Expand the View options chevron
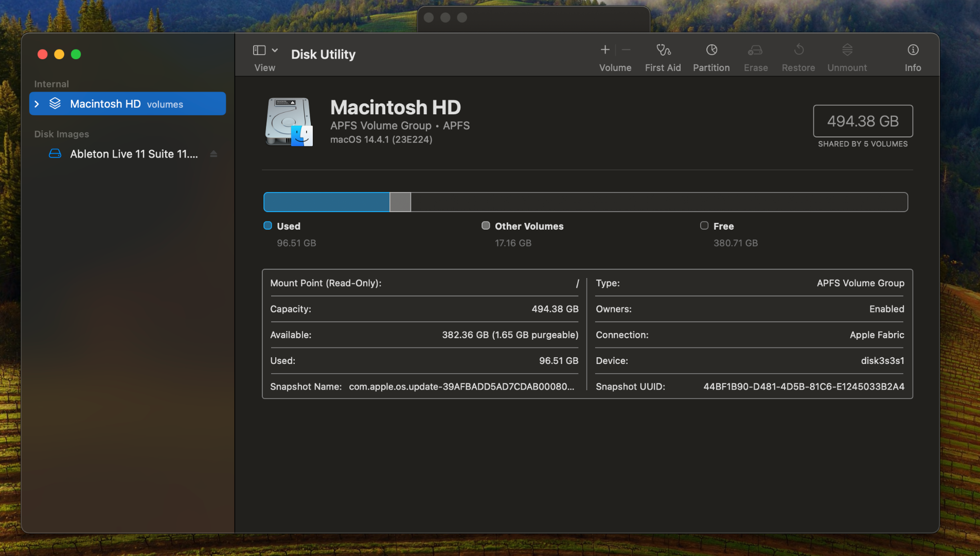980x556 pixels. coord(275,50)
